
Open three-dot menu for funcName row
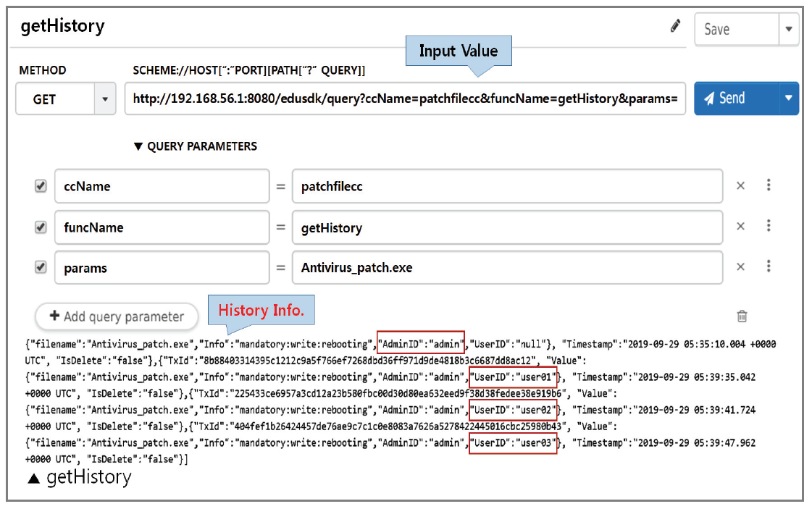769,226
